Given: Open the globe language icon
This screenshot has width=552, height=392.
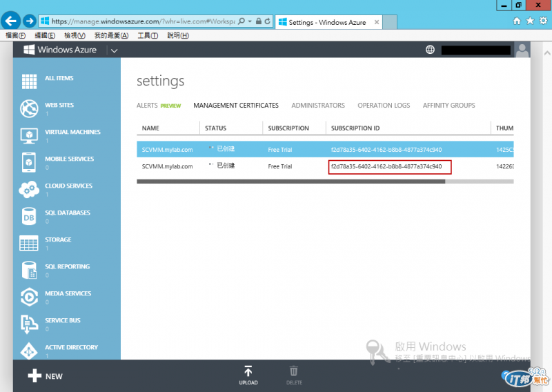Looking at the screenshot, I should 430,50.
